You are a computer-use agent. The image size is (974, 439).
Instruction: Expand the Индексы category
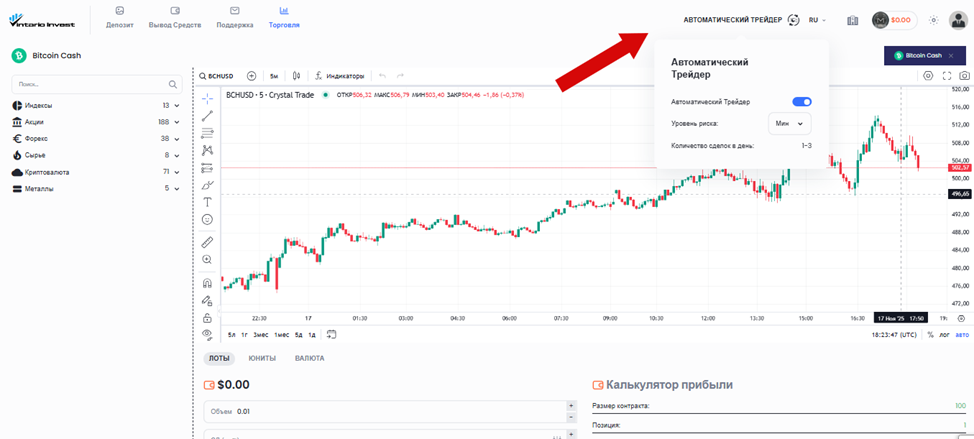click(x=96, y=106)
